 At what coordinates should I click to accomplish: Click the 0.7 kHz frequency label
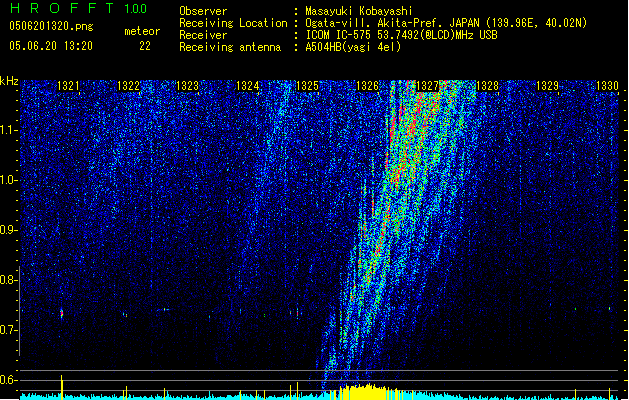9,330
